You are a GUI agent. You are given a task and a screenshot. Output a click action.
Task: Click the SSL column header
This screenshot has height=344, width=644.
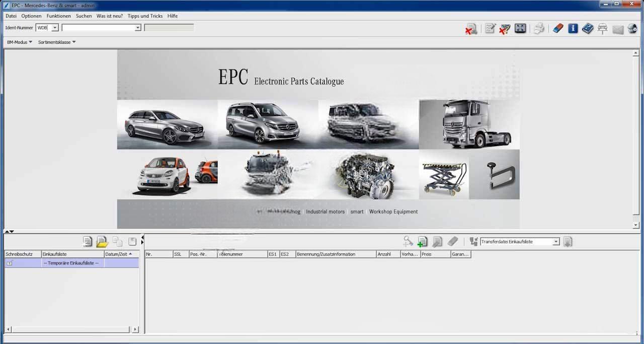point(181,254)
